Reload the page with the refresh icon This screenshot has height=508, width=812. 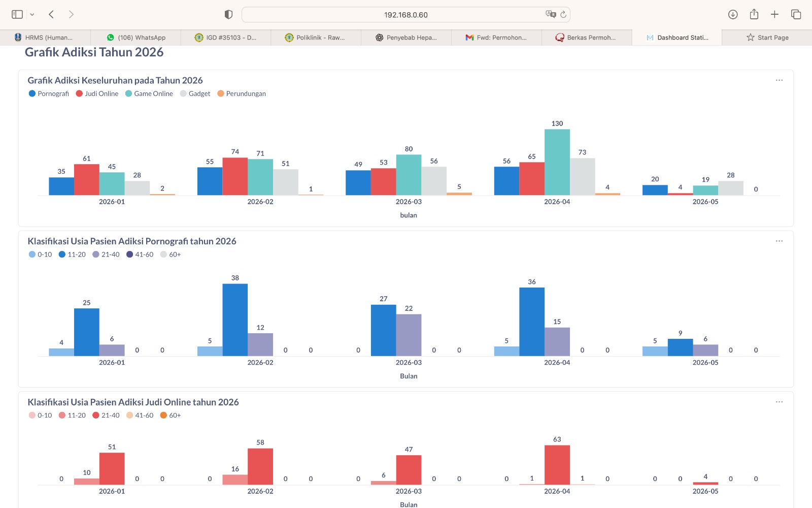pos(563,14)
